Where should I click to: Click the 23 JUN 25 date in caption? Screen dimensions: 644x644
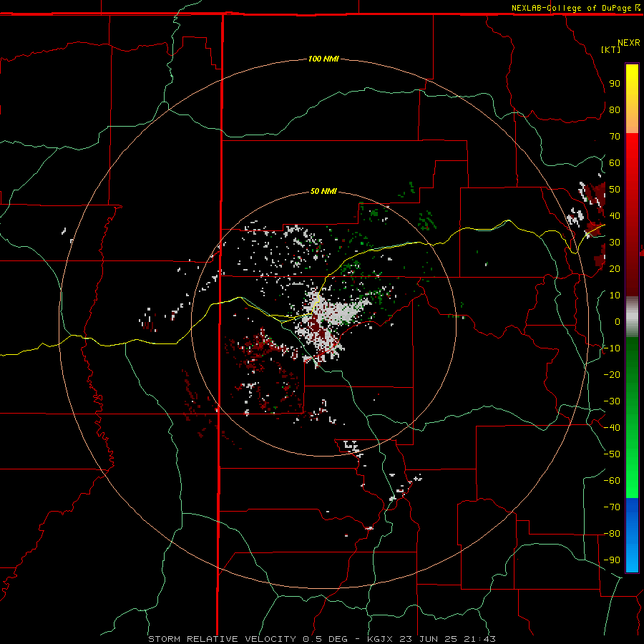(429, 639)
